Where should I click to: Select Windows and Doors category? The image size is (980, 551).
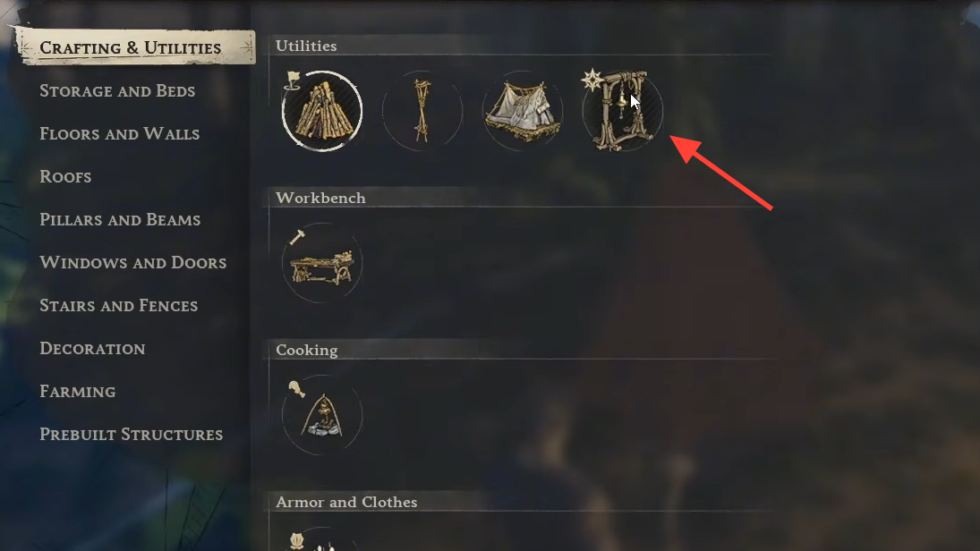tap(133, 262)
